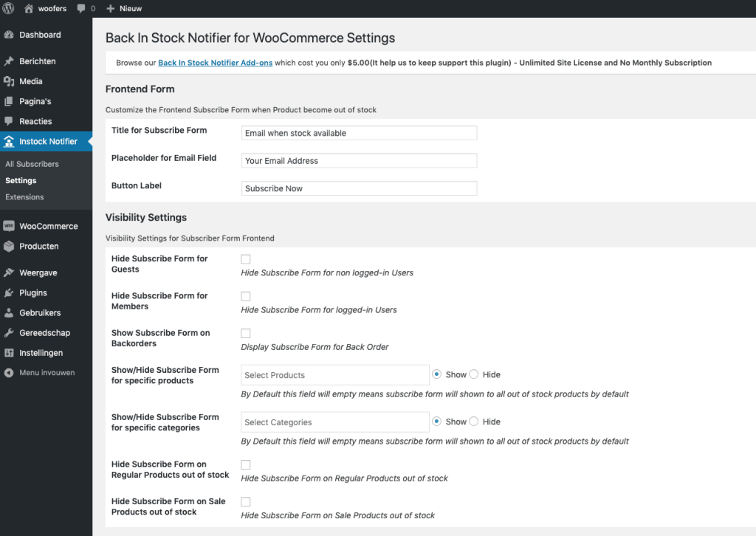Click the home icon beside woofers

29,8
